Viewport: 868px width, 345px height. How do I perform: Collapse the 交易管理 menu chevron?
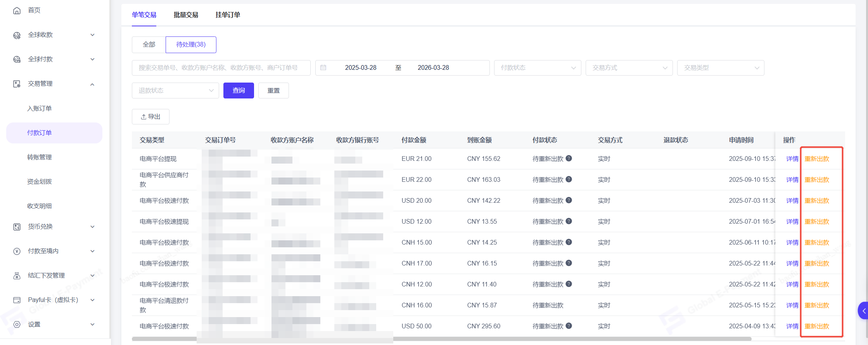click(x=92, y=84)
